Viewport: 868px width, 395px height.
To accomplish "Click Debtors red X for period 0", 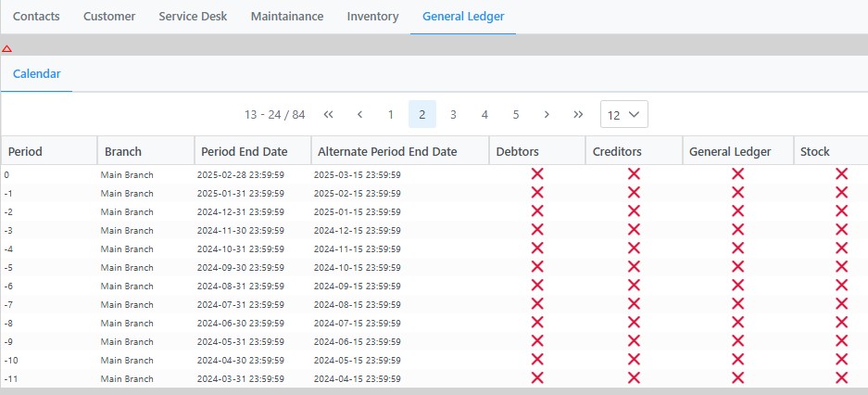I will click(x=537, y=174).
